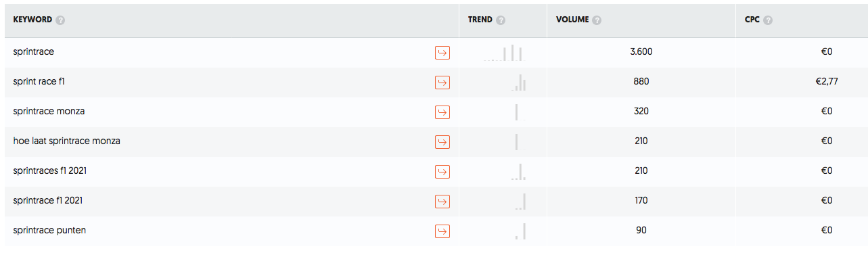Click the arrow icon next to sprintrace

[442, 52]
